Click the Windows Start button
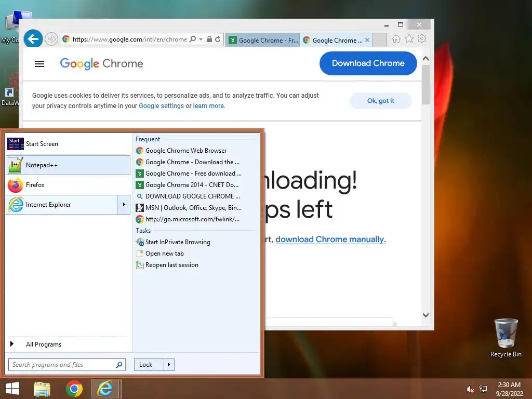The image size is (532, 399). coord(12,389)
